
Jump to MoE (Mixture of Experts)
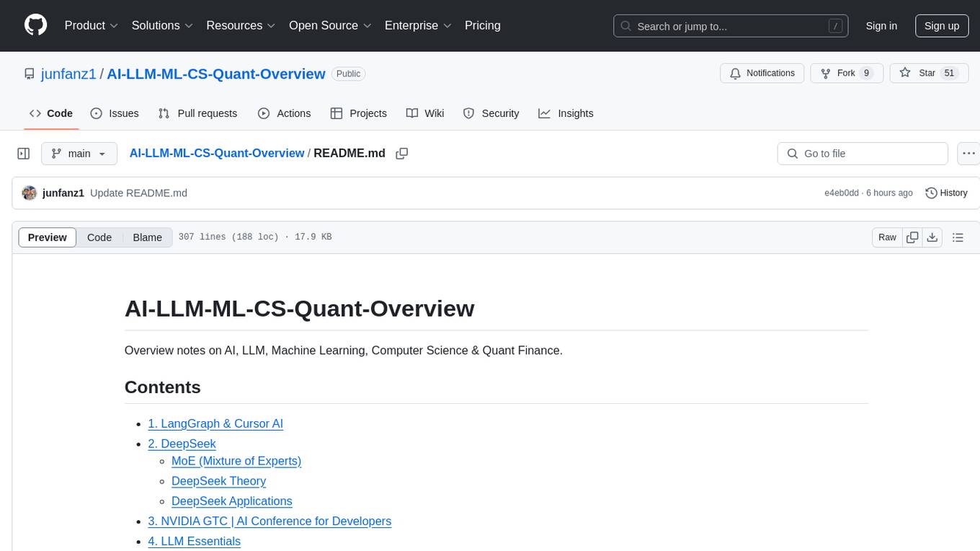click(x=236, y=461)
